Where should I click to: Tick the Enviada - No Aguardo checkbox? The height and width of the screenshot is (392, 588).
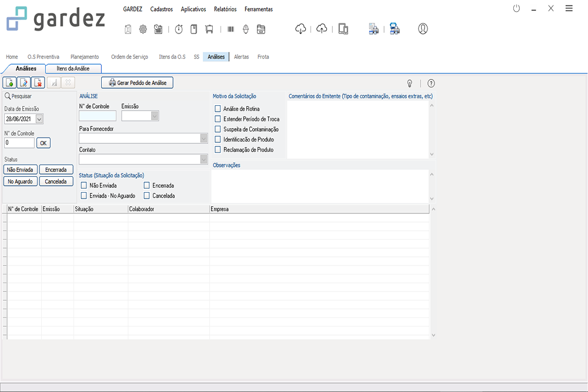(83, 196)
